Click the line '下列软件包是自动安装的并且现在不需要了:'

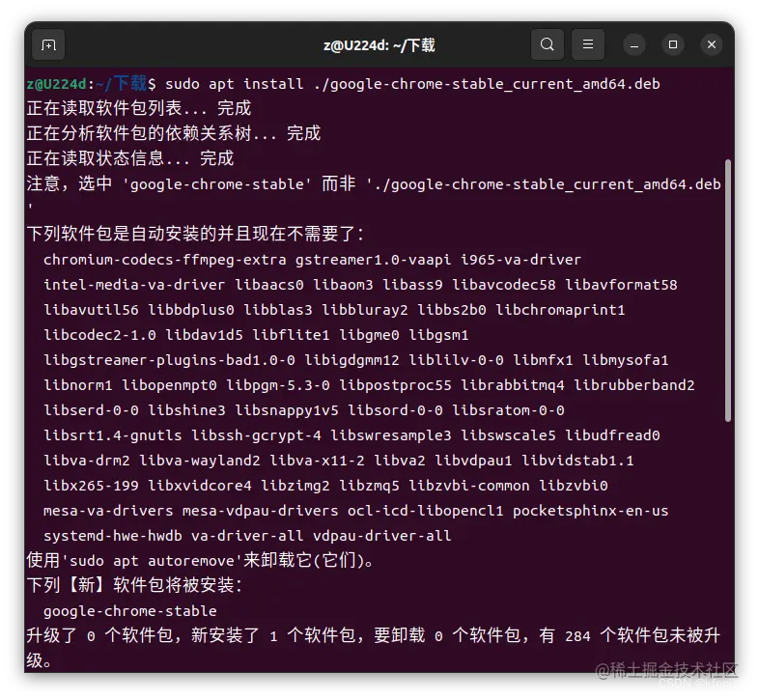[x=196, y=234]
